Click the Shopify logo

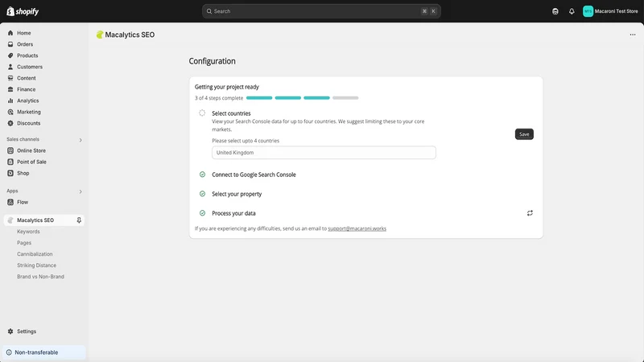(x=23, y=11)
